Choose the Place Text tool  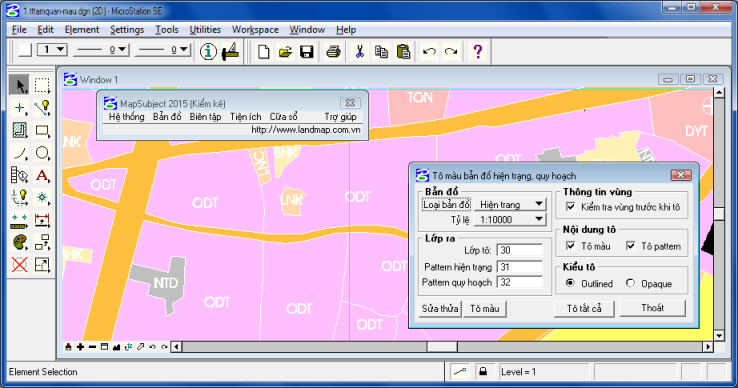point(42,176)
